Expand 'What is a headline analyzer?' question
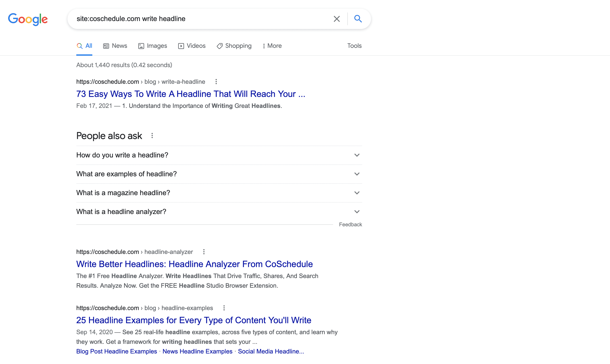 click(x=357, y=211)
